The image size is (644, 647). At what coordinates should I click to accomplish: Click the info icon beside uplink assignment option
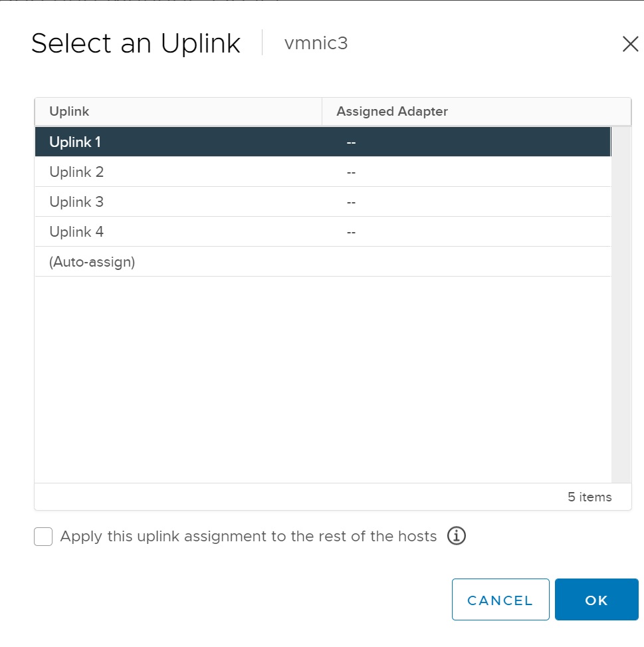456,536
